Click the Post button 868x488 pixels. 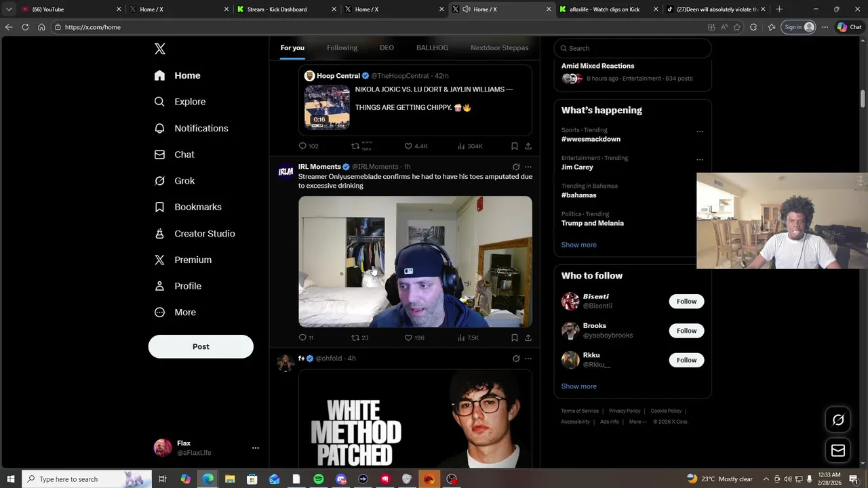click(x=201, y=346)
